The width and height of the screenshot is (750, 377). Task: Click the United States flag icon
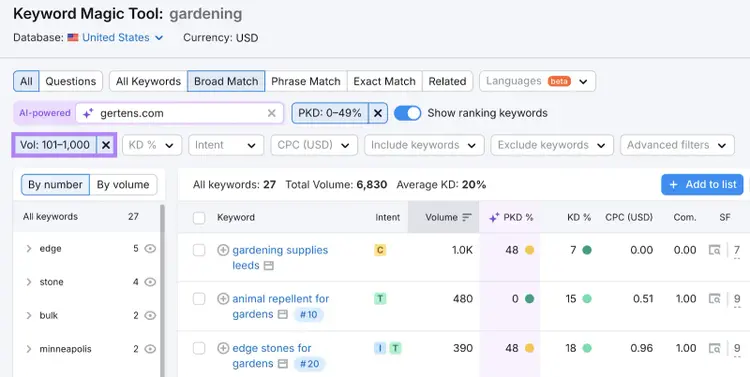point(73,37)
